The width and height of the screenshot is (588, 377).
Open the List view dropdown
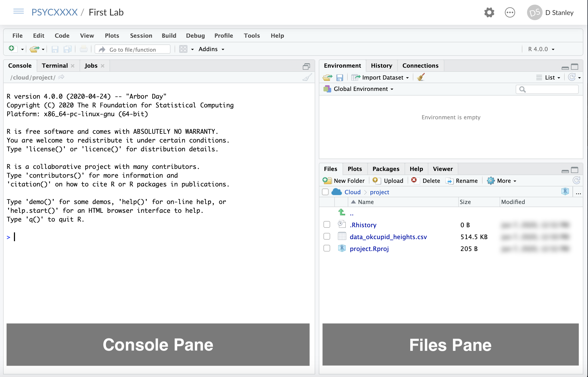(548, 77)
